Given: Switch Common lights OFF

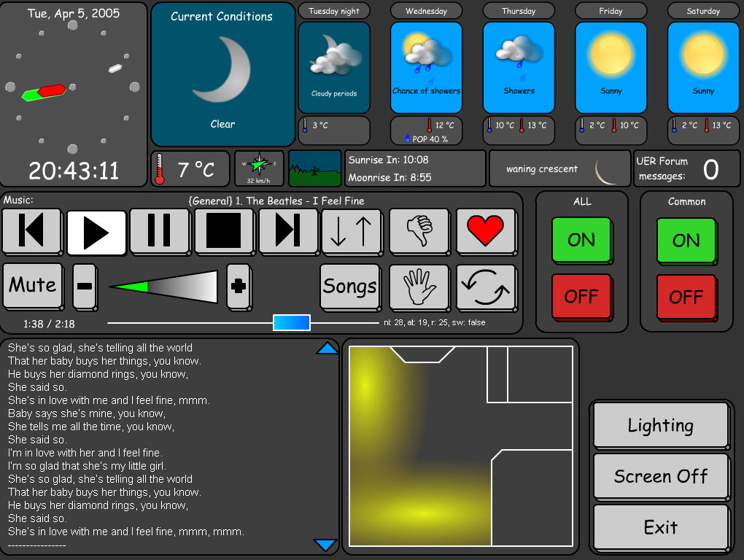Looking at the screenshot, I should [x=686, y=296].
